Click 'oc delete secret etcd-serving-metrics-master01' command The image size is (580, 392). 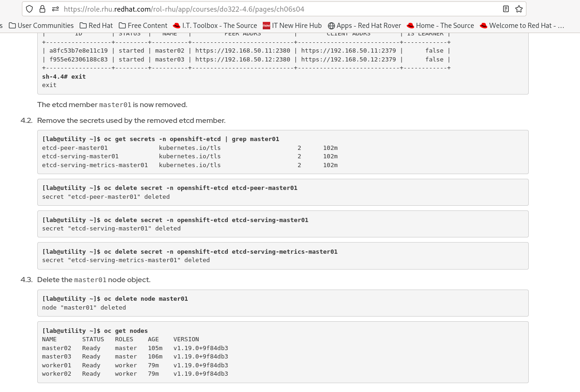[190, 251]
